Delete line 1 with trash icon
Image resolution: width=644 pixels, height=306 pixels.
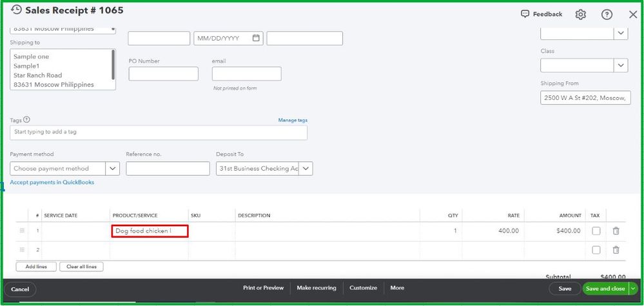[x=616, y=231]
